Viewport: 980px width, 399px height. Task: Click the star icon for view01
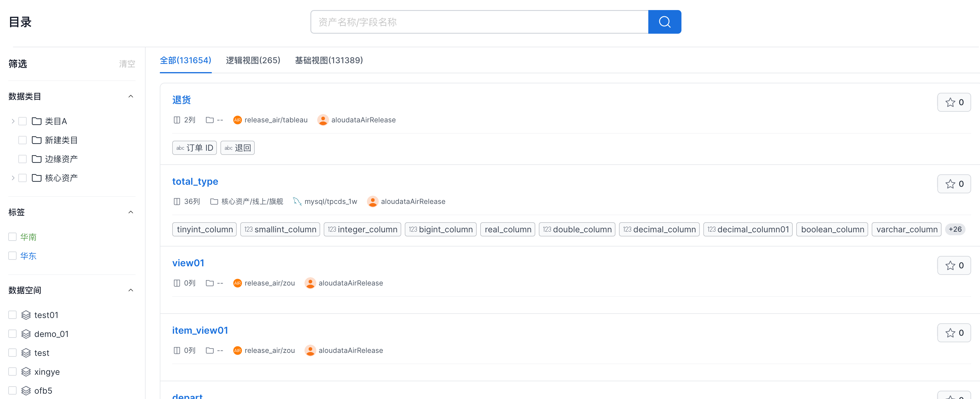click(950, 265)
